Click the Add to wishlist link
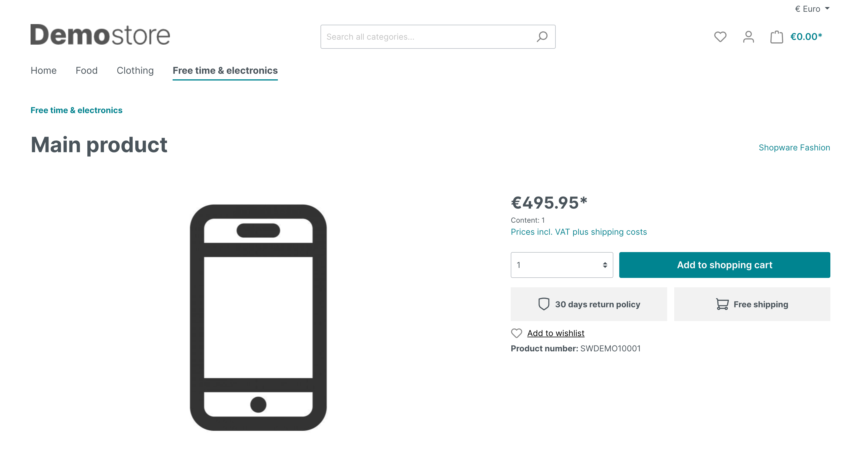The width and height of the screenshot is (868, 463). pyautogui.click(x=555, y=333)
